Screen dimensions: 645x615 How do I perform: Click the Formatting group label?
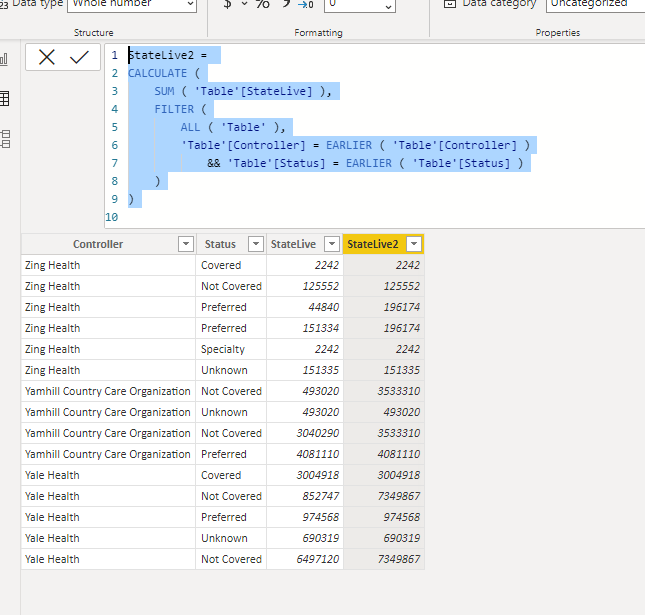pos(318,32)
